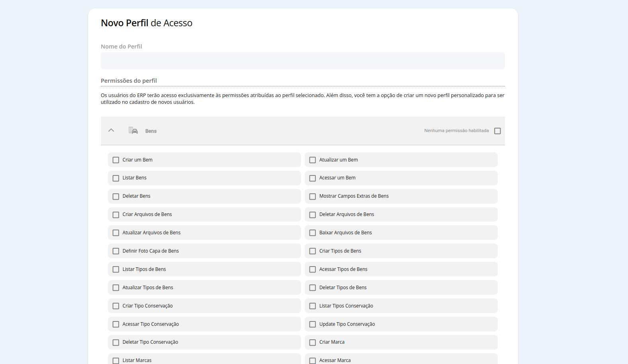628x364 pixels.
Task: Check Deletar Bens permission box
Action: coord(116,197)
